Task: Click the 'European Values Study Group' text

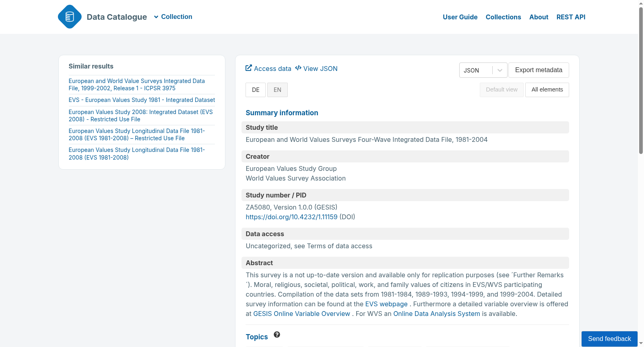Action: (291, 168)
